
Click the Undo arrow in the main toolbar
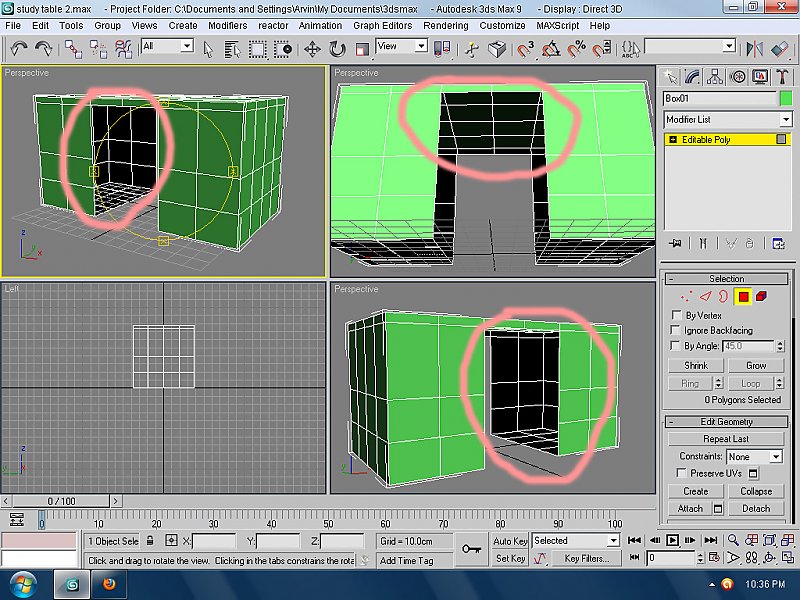click(x=19, y=47)
